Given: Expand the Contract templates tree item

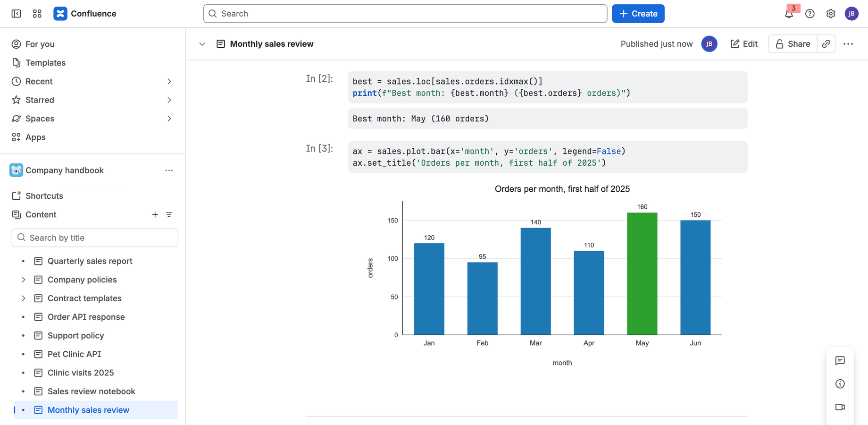Looking at the screenshot, I should click(x=23, y=298).
